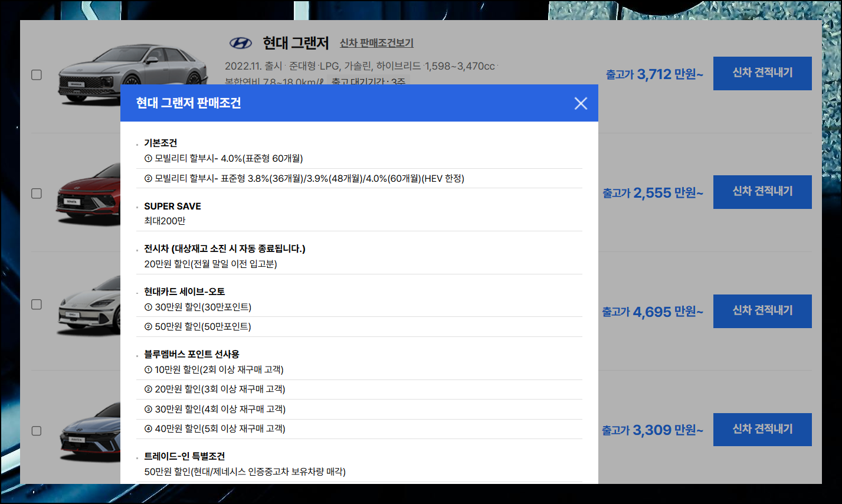The image size is (842, 504).
Task: Click the 출고가 4,695 만원~ price
Action: tap(653, 312)
